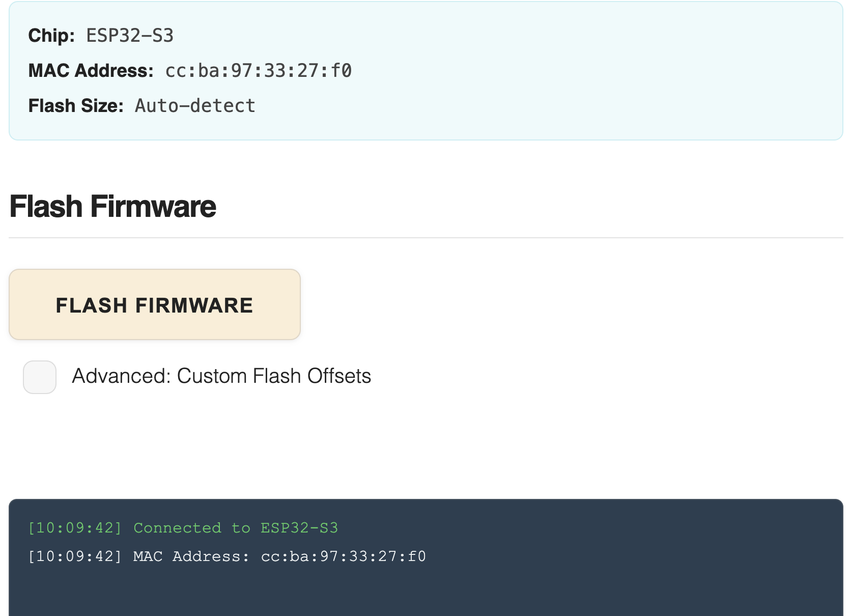
Task: Click the bold 'Flash Size:' label
Action: coord(76,106)
